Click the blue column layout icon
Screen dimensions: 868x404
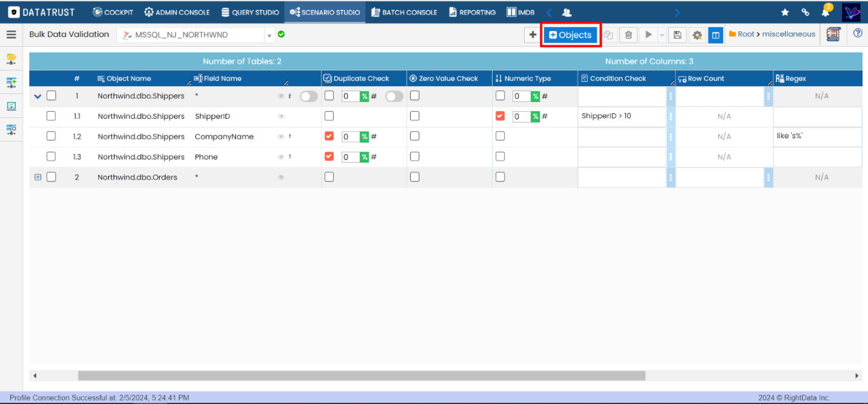716,35
